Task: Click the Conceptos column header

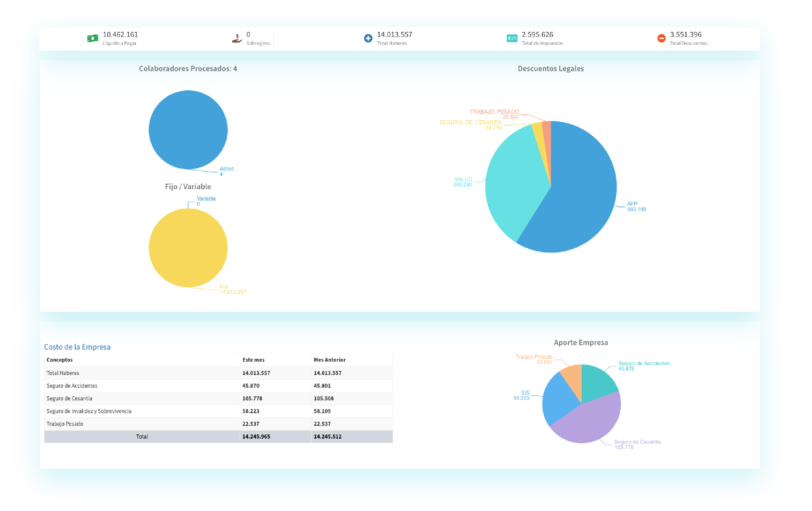Action: [60, 359]
